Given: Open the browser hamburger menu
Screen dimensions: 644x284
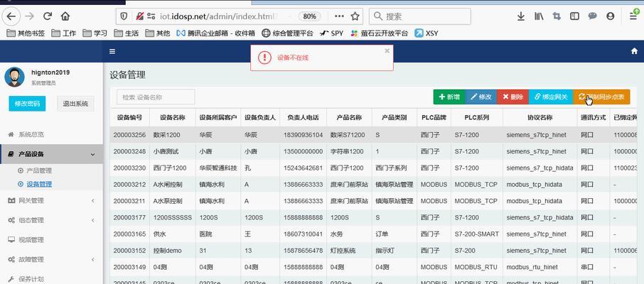Looking at the screenshot, I should [633, 16].
